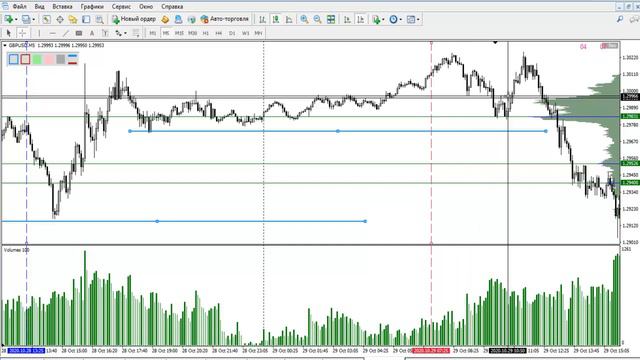The width and height of the screenshot is (640, 360).
Task: Select the trendline drawing tool
Action: tap(65, 33)
